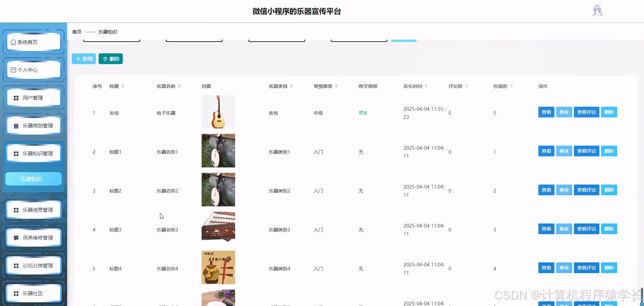Screen dimensions: 644x306
Task: Click the user avatar in top right corner
Action: tap(598, 11)
